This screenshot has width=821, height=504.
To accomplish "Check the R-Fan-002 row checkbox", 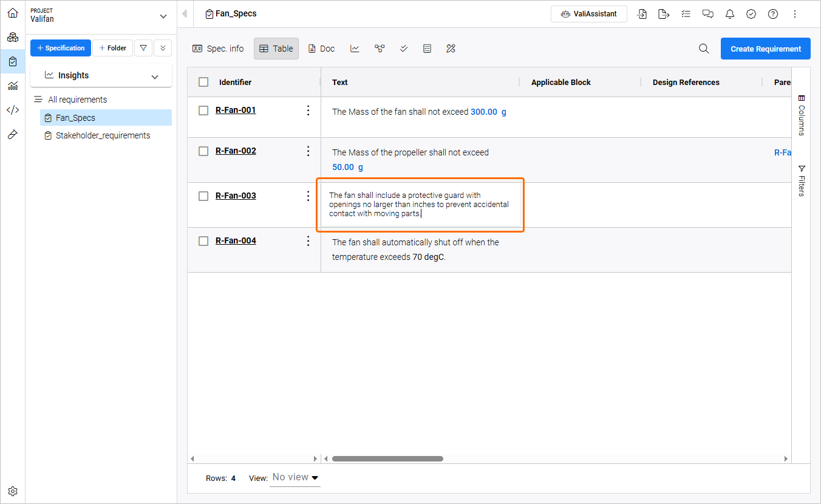I will 203,151.
